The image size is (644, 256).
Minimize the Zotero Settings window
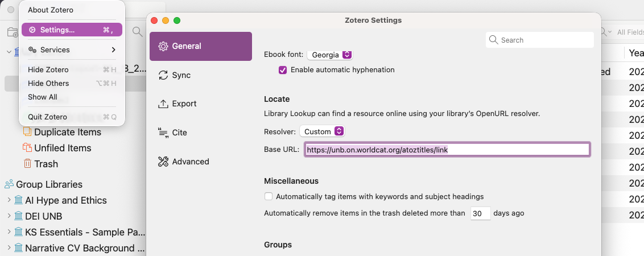click(166, 20)
